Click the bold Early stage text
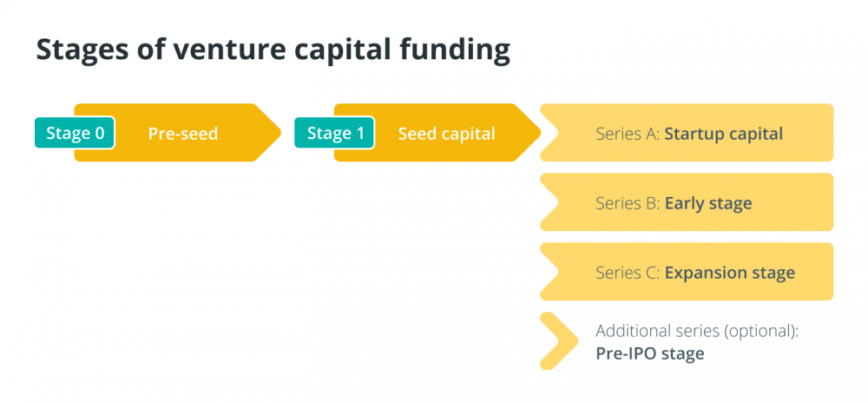Viewport: 868px width, 403px height. tap(708, 203)
